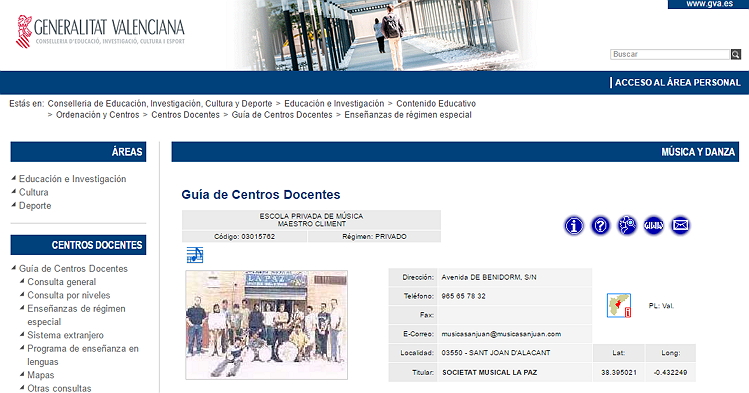Select sidebar Enseñanzas de régimen especial

point(76,315)
